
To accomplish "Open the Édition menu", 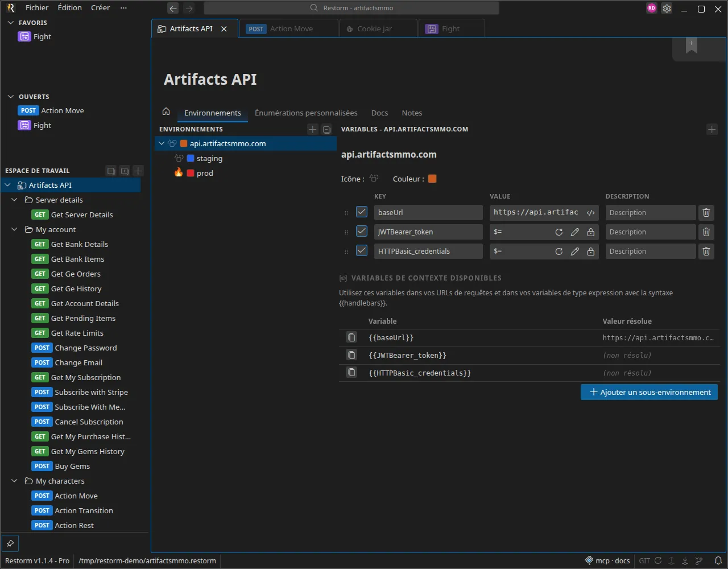I will pyautogui.click(x=70, y=8).
